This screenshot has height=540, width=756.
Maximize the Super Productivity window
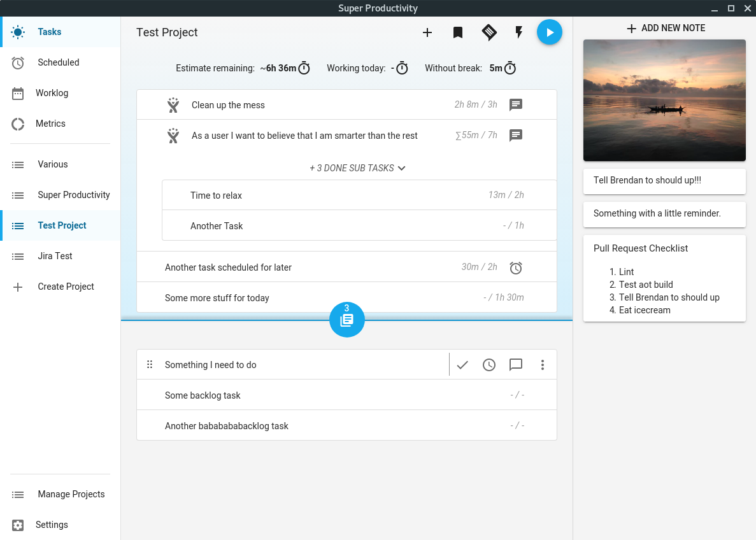point(731,8)
